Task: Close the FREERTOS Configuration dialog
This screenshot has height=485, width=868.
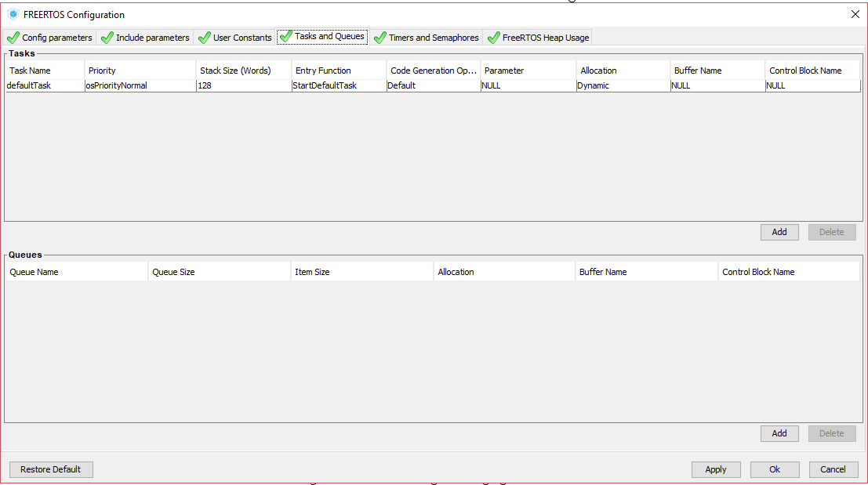Action: [855, 14]
